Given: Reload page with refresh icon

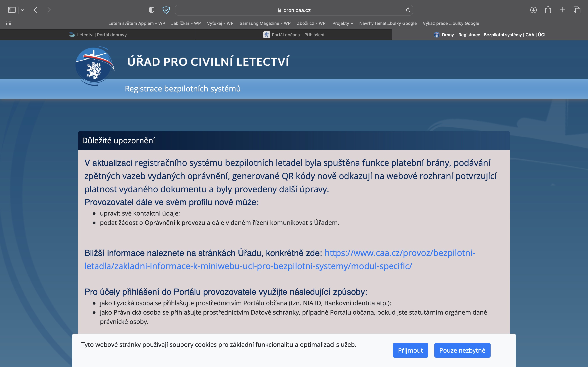Looking at the screenshot, I should coord(408,10).
